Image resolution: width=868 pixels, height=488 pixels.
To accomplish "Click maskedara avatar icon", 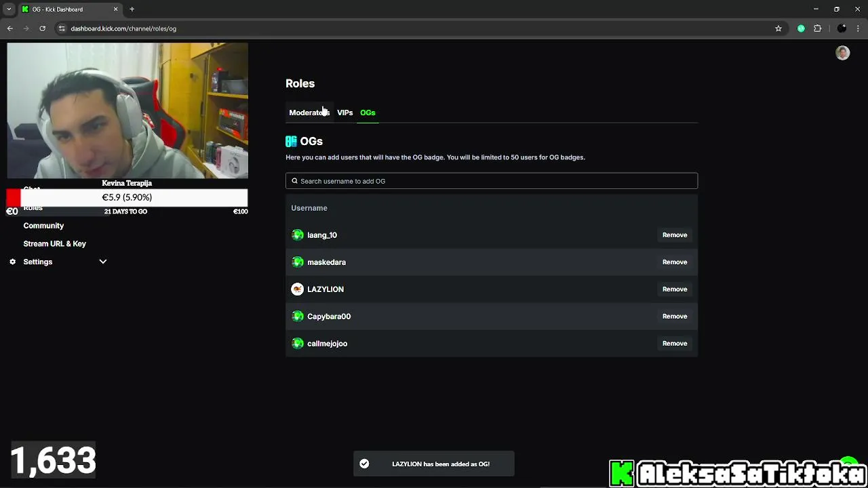I will (x=297, y=262).
